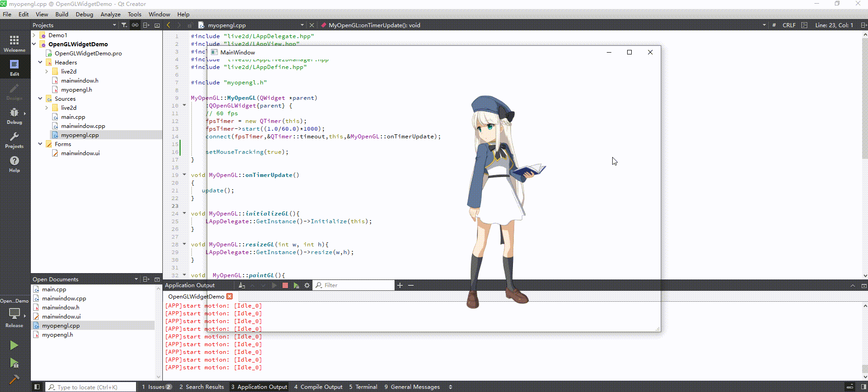The image size is (868, 392).
Task: Fold the onTimerUpdate function at line 19
Action: click(185, 175)
